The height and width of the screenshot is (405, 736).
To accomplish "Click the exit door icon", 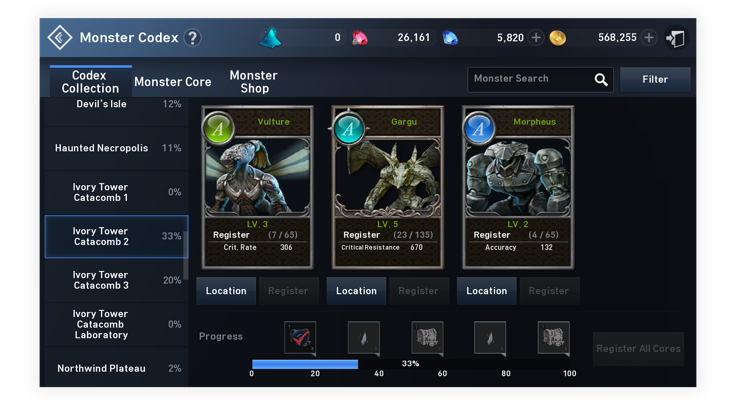I will tap(675, 38).
